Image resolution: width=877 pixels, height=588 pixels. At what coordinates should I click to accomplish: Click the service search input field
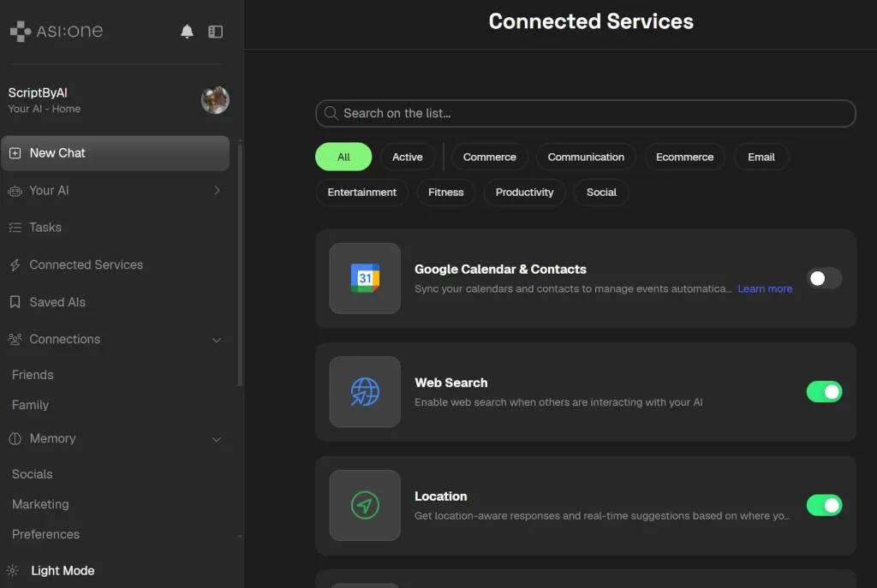click(586, 113)
